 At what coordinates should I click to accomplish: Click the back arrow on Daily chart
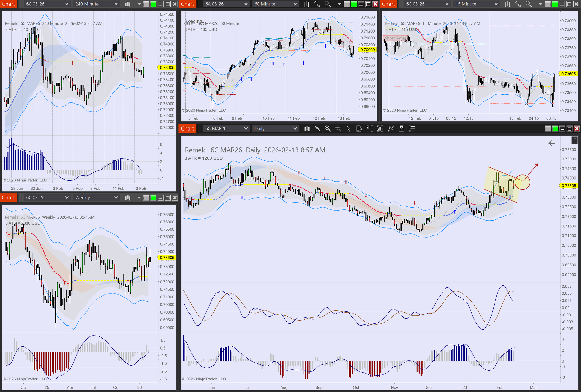[x=552, y=144]
